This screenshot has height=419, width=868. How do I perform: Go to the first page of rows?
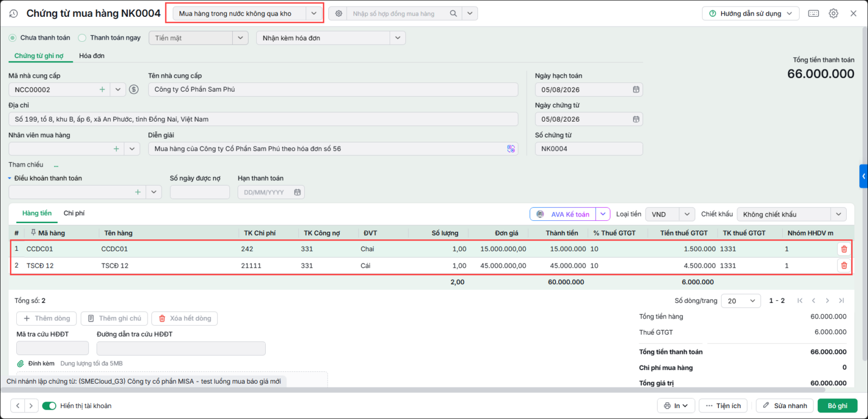point(800,301)
